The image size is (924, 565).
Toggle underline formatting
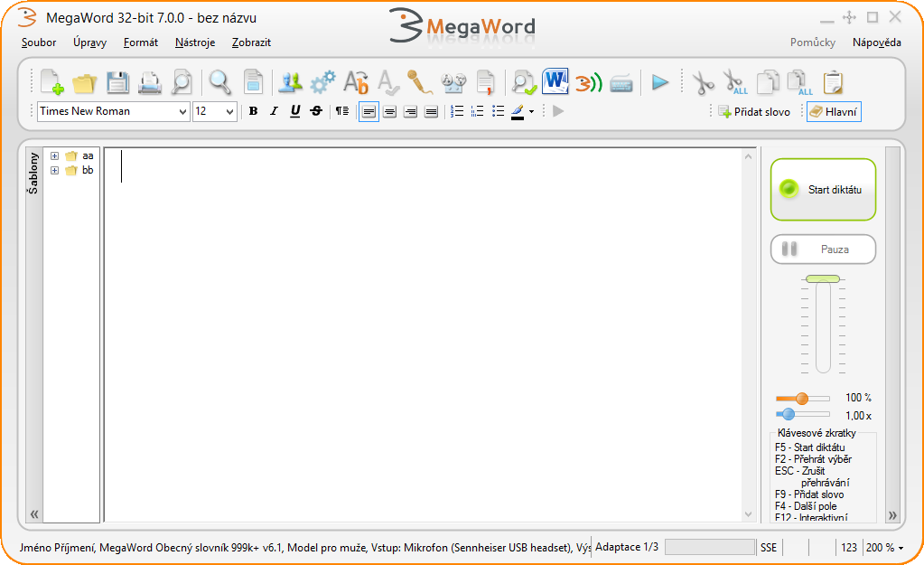[295, 111]
